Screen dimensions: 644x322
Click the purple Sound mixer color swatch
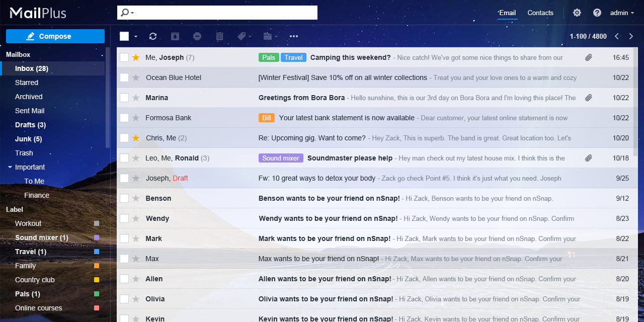[x=97, y=237]
